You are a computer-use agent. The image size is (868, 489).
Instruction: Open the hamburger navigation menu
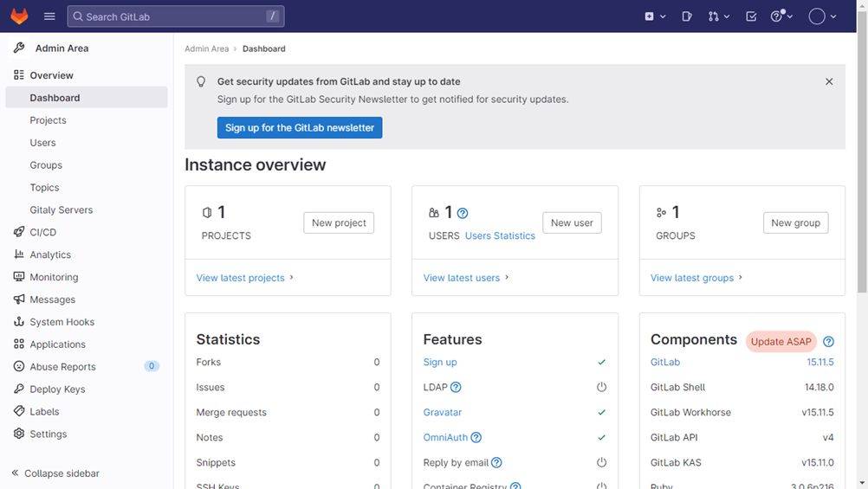(49, 16)
